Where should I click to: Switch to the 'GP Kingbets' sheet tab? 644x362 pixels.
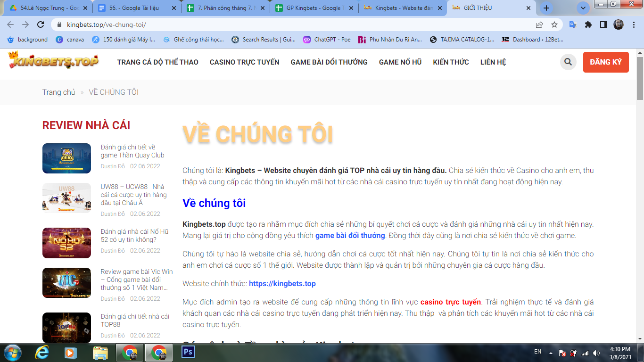(x=314, y=8)
